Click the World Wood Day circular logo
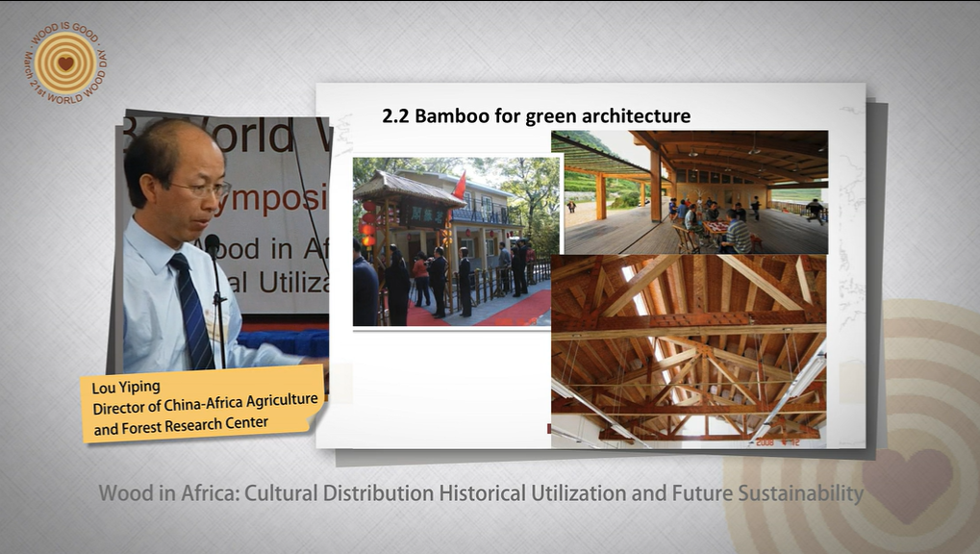Viewport: 980px width, 554px height. (x=64, y=63)
